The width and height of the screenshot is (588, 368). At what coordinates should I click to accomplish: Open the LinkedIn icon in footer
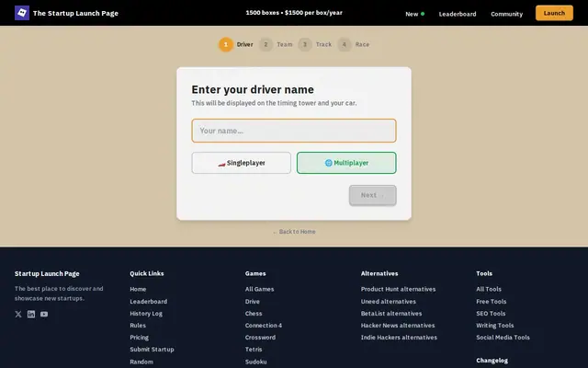31,315
